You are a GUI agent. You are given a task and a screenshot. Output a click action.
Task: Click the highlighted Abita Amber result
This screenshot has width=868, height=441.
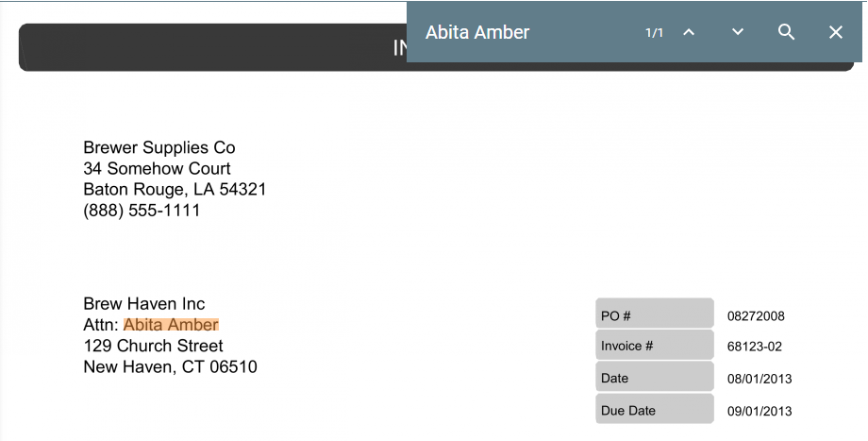pyautogui.click(x=171, y=325)
